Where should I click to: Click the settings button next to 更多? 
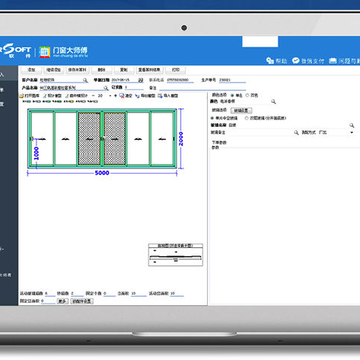pyautogui.click(x=82, y=301)
